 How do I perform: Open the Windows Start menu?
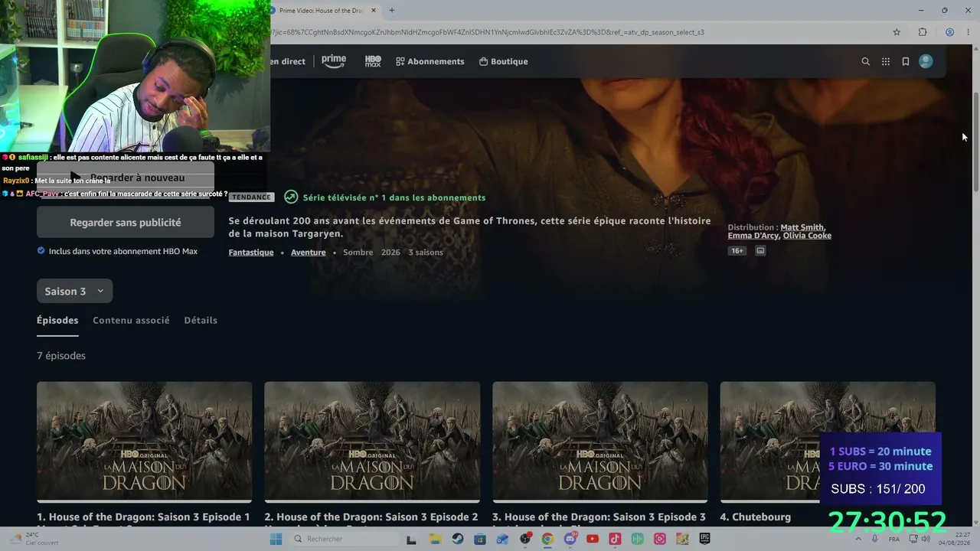point(276,539)
